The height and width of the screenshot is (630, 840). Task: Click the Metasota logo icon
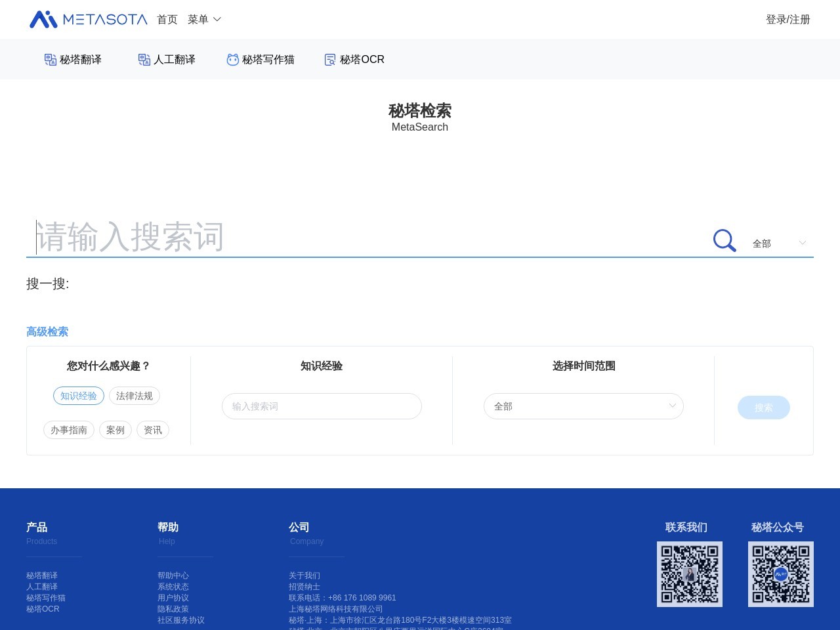(x=44, y=20)
